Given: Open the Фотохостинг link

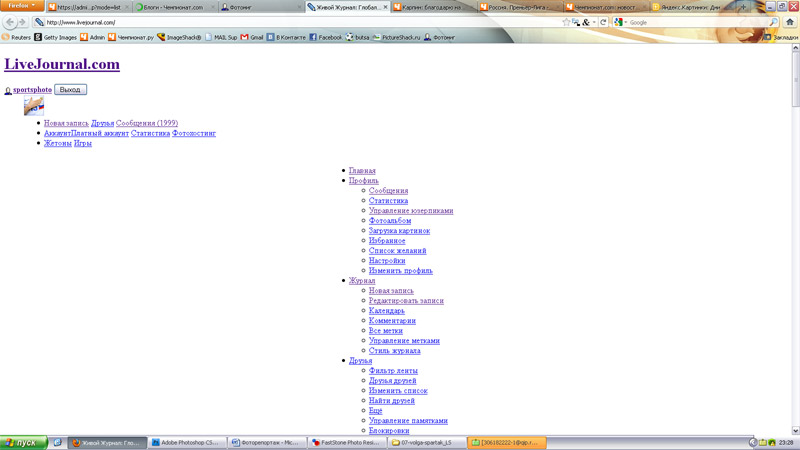Looking at the screenshot, I should [x=194, y=133].
